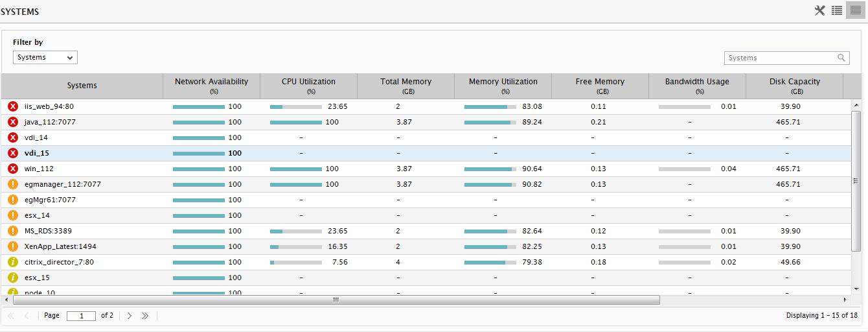Click memory utilization bar for win_112
This screenshot has width=868, height=332.
point(490,169)
